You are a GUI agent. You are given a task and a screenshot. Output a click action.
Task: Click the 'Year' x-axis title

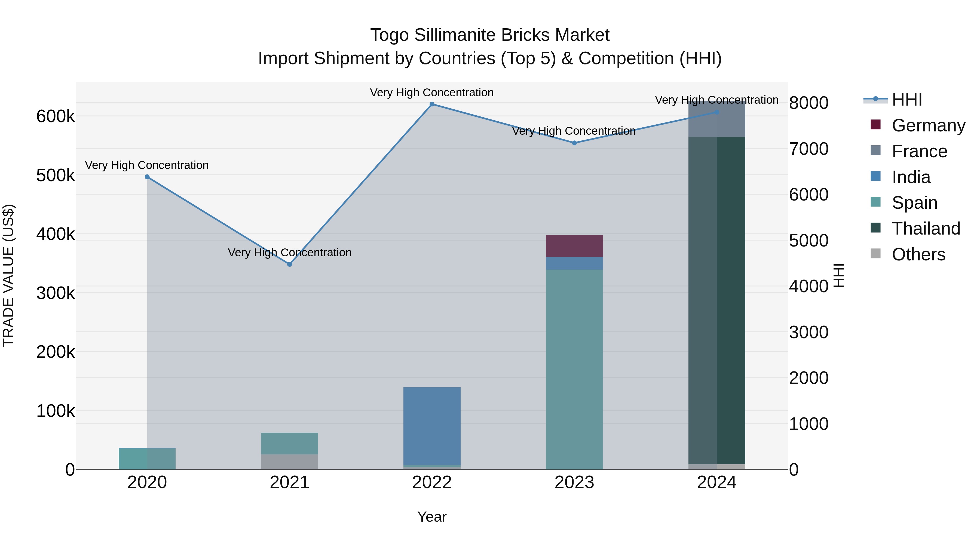point(432,517)
